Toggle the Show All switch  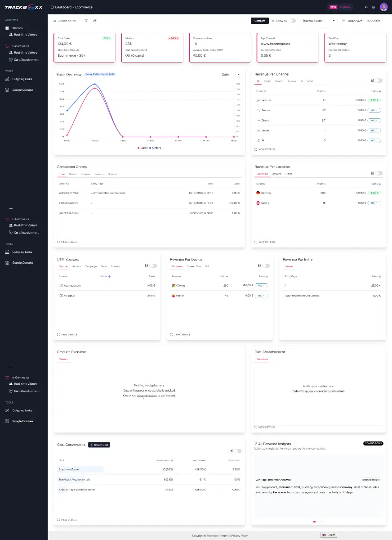(292, 21)
